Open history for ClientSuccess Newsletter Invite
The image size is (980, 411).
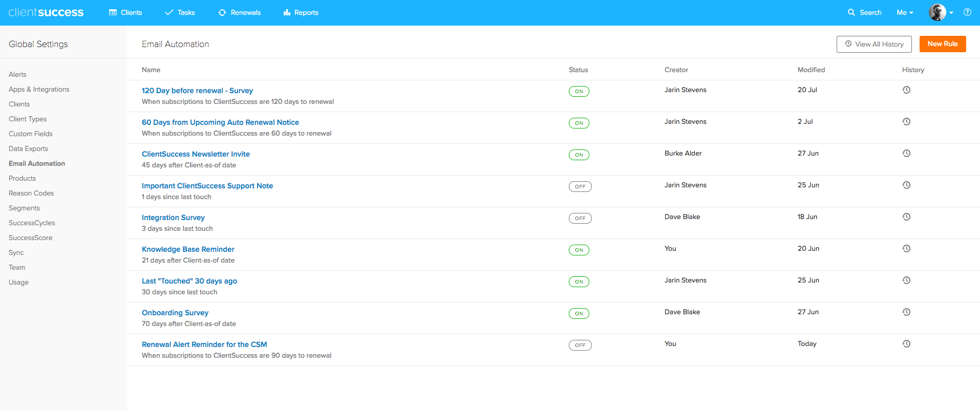coord(906,154)
